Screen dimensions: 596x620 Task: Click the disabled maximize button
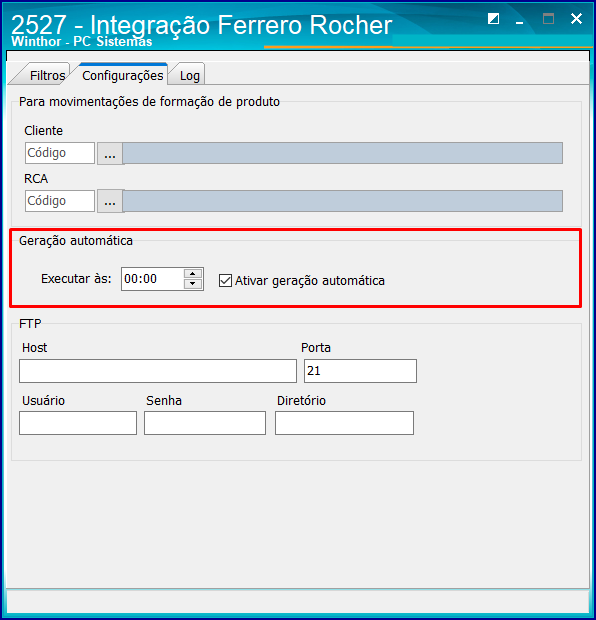[548, 19]
